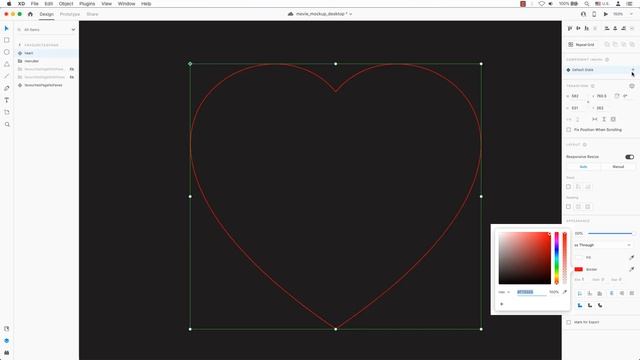Open the Libraries panel icon at bottom left
The image size is (640, 360).
[7, 329]
